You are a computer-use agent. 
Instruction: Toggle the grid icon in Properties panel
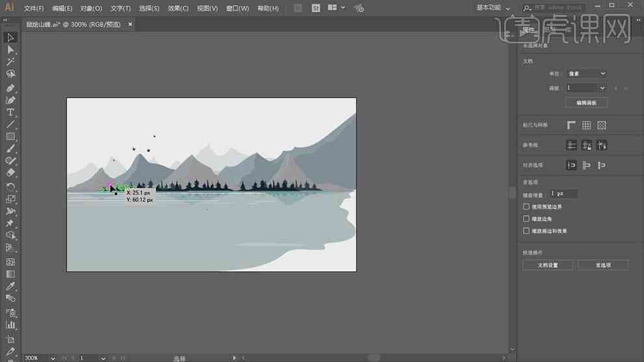[587, 125]
